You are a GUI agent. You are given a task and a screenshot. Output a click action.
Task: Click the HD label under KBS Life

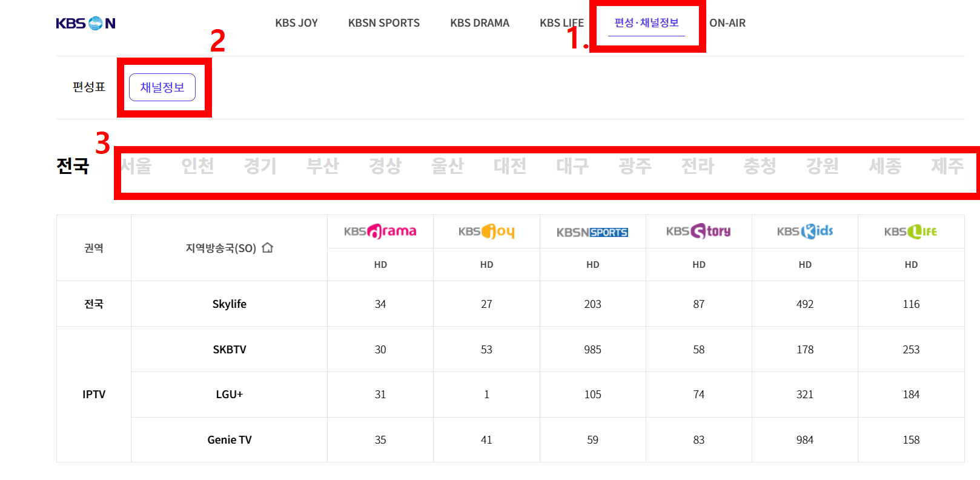[x=911, y=265]
